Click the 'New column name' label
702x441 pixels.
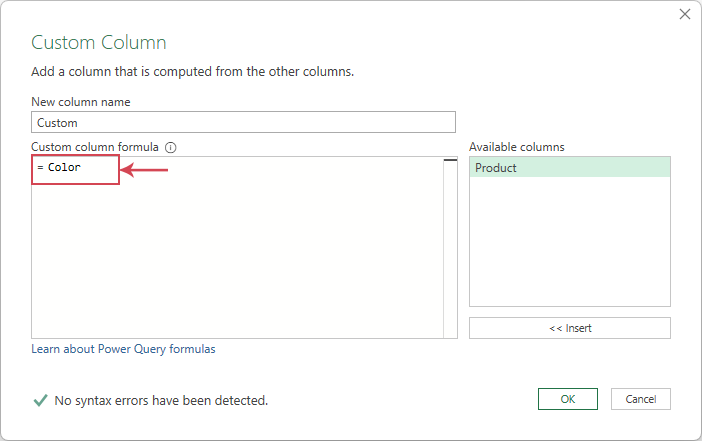pyautogui.click(x=81, y=101)
